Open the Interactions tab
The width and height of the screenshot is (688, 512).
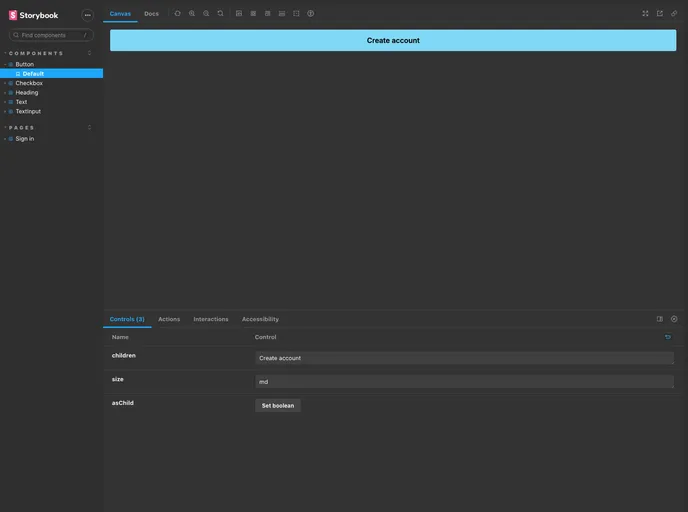(211, 319)
